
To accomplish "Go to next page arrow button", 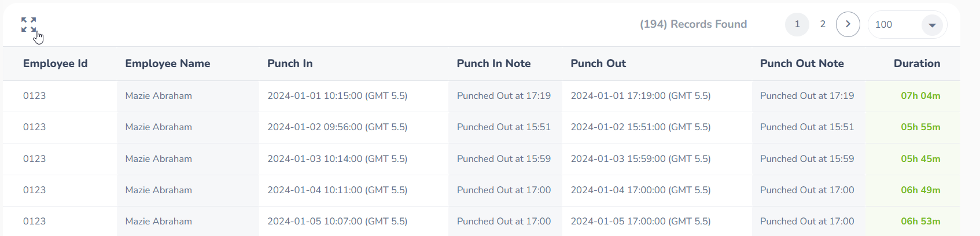I will (848, 24).
